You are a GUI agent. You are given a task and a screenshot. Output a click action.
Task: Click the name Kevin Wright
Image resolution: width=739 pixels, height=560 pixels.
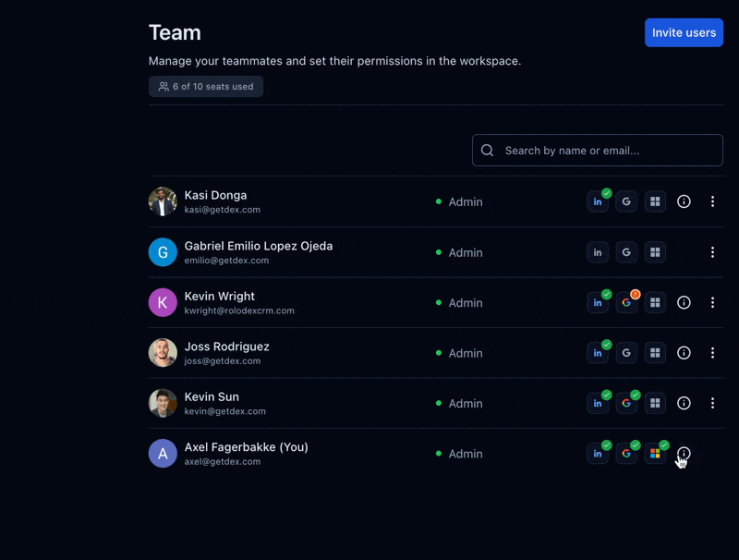pos(220,297)
